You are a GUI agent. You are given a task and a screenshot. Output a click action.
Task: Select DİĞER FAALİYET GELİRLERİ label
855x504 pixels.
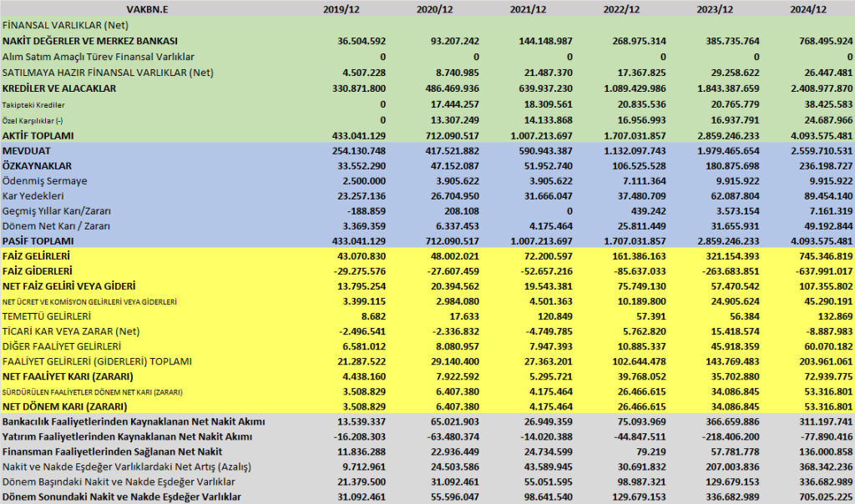pos(62,346)
